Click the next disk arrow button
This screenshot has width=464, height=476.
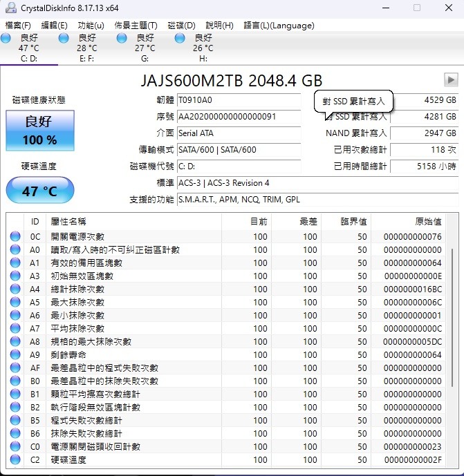451,80
